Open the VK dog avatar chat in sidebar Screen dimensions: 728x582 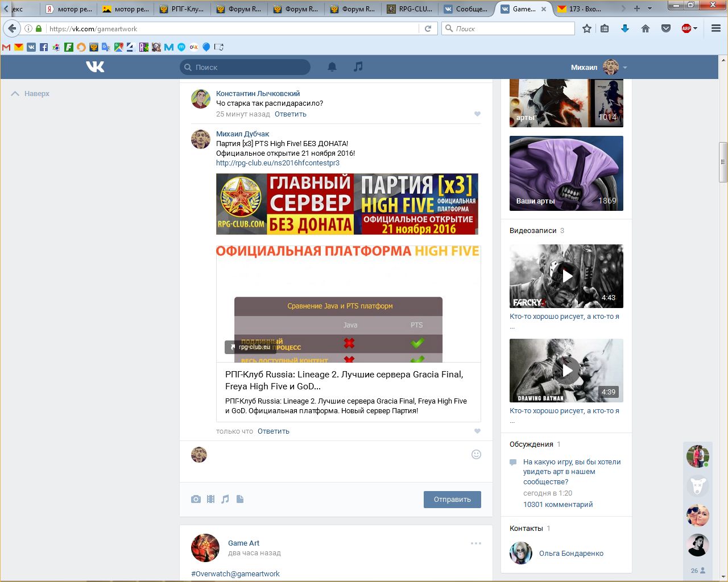point(698,486)
